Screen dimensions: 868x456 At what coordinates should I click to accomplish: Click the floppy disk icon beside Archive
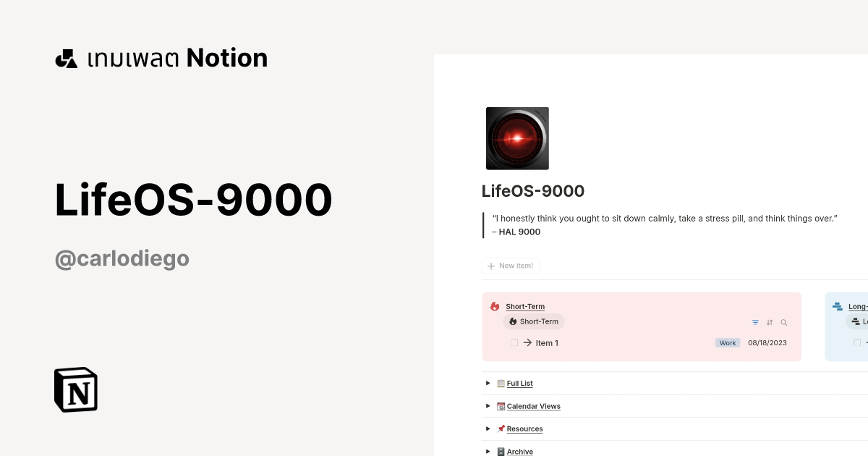click(501, 451)
